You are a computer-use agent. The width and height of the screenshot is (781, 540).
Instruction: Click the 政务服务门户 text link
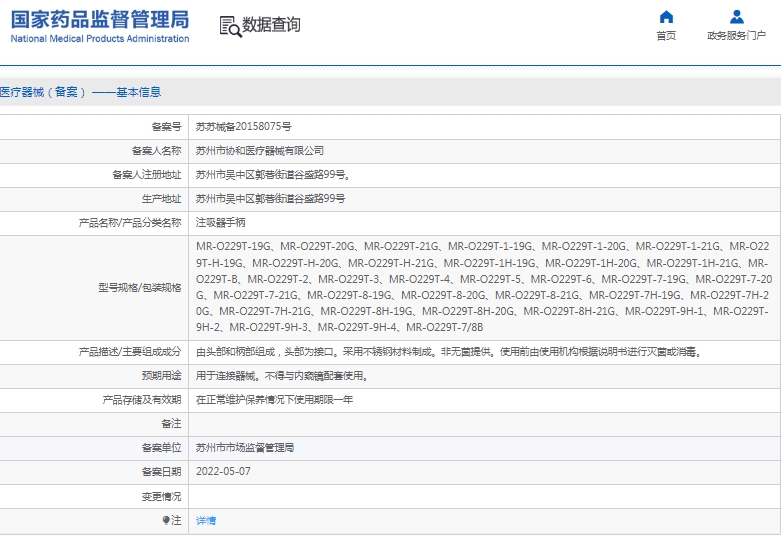point(737,35)
